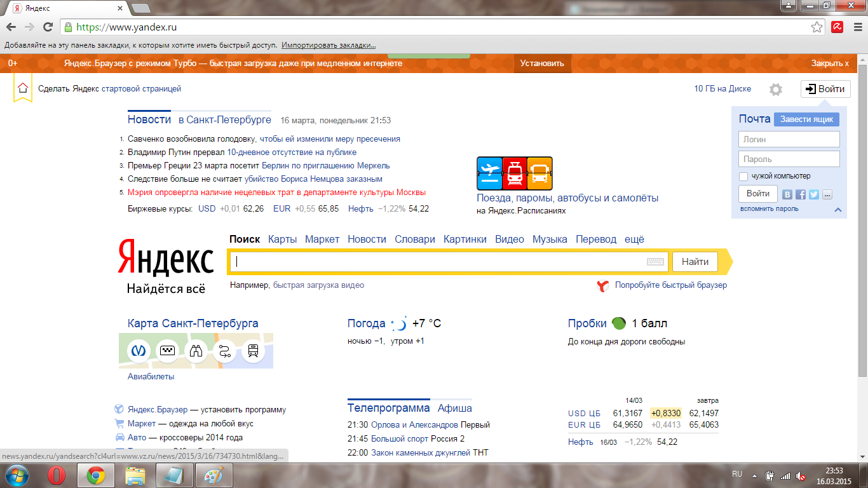This screenshot has width=868, height=488.
Task: Open the Перевод tab
Action: pos(596,240)
